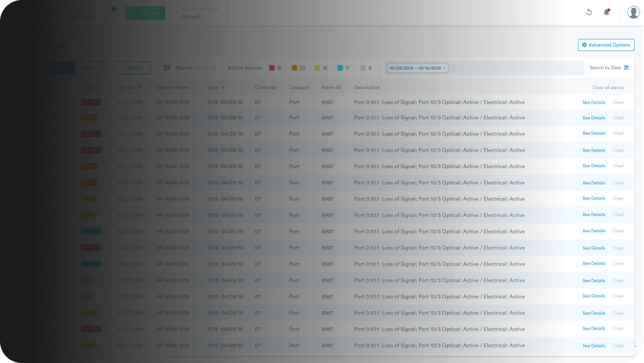
Task: Filter alarms by the red severity swatch
Action: (272, 68)
